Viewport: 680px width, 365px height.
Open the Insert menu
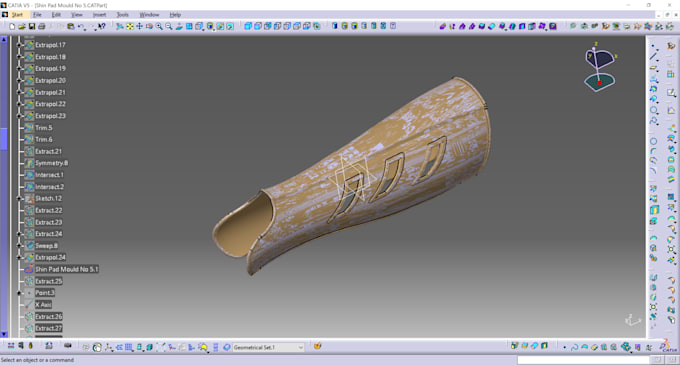(x=99, y=15)
